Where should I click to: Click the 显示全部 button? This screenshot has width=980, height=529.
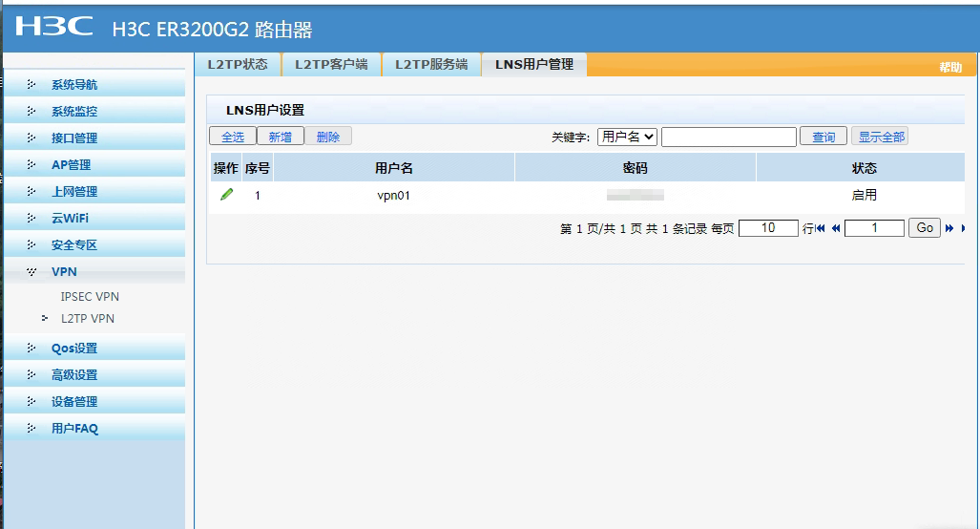click(x=880, y=137)
